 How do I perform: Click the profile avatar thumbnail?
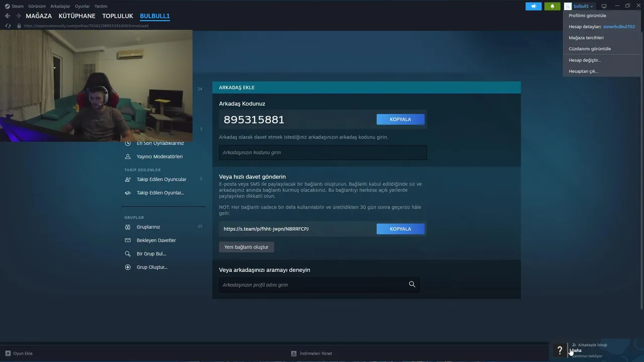tap(568, 6)
